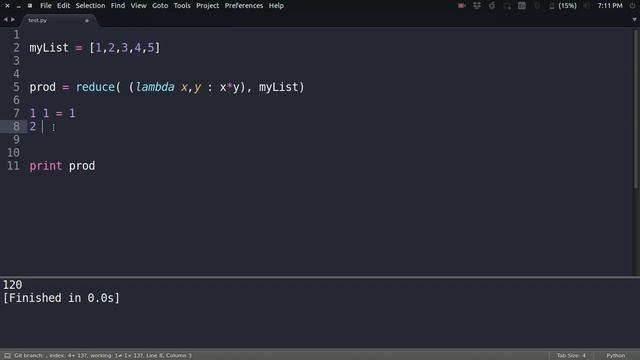Open the keyboard layout indicator
This screenshot has height=360, width=640.
(522, 6)
